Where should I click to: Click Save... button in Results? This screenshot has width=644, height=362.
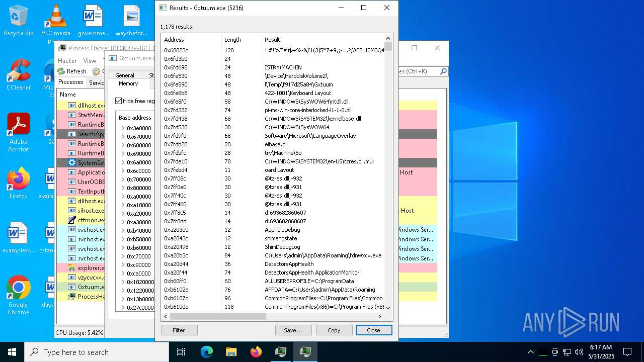(x=293, y=330)
